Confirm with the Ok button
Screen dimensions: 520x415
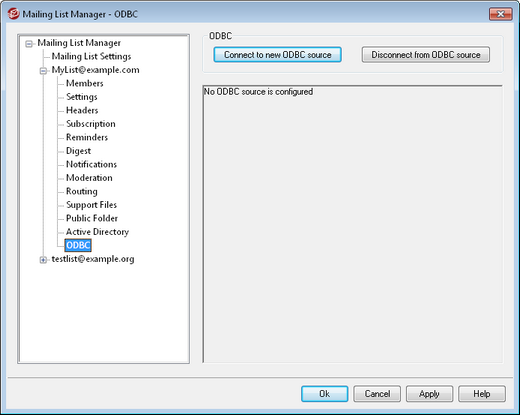[x=324, y=394]
